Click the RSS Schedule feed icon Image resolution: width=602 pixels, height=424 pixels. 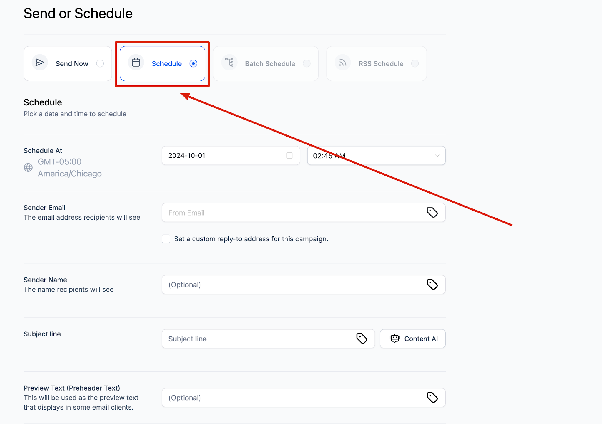tap(342, 63)
